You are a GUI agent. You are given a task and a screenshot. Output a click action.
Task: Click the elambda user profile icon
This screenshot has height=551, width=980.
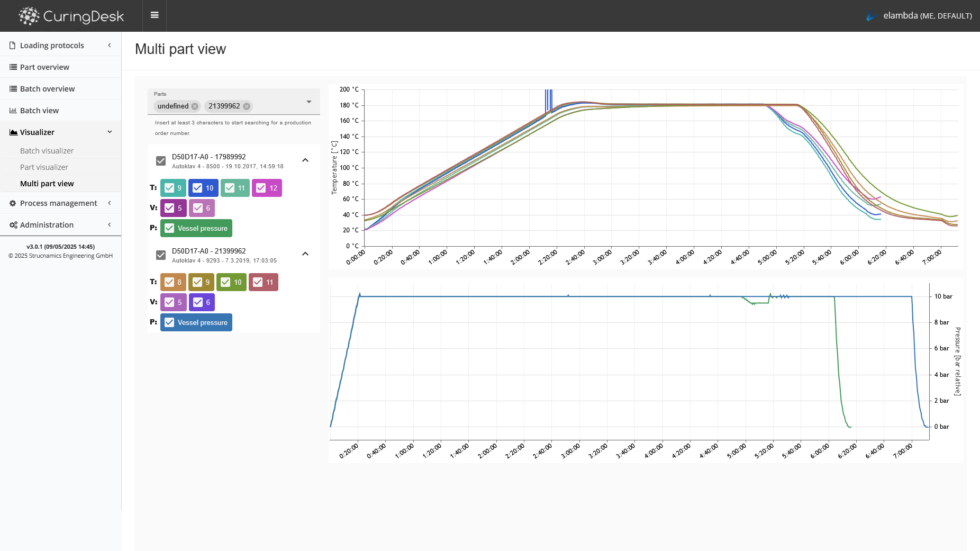tap(871, 16)
